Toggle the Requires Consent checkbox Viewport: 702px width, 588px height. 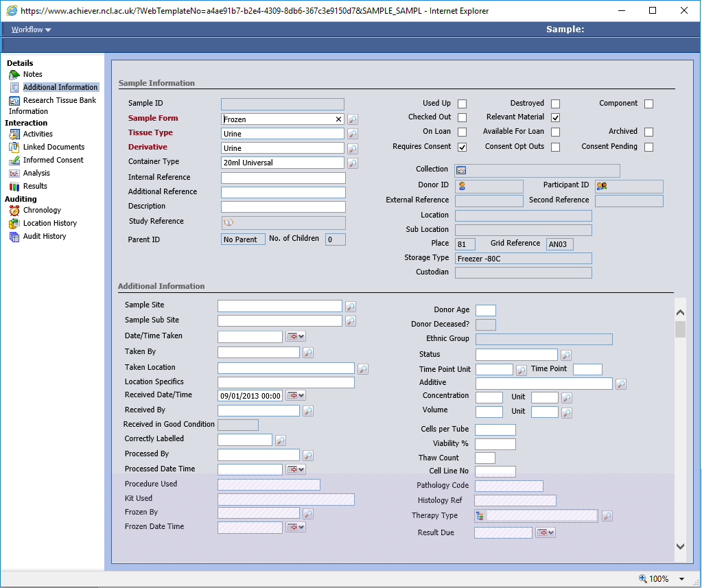coord(462,148)
